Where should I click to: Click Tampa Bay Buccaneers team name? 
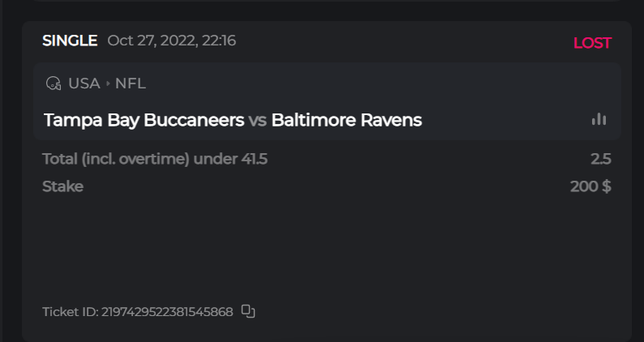(x=144, y=121)
